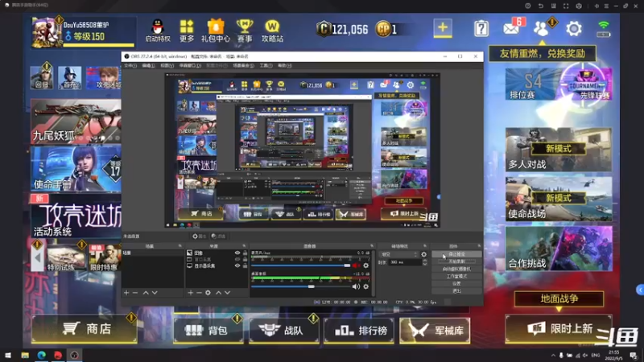Open OBS 视图 menu
The image size is (644, 362).
tap(167, 66)
